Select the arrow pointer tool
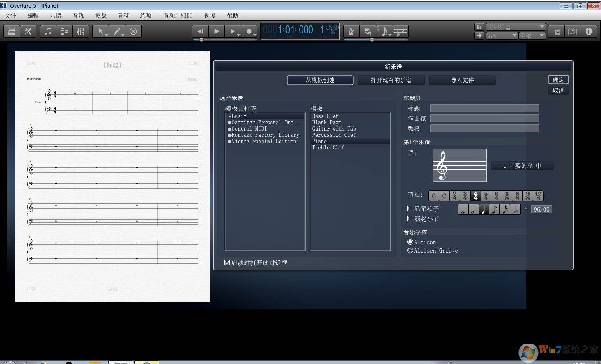The height and width of the screenshot is (364, 601). pos(101,31)
